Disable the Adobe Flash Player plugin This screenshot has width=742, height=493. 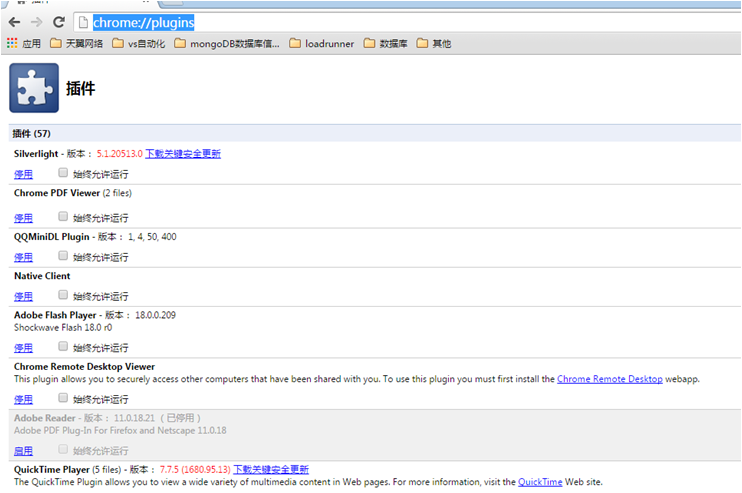[23, 348]
